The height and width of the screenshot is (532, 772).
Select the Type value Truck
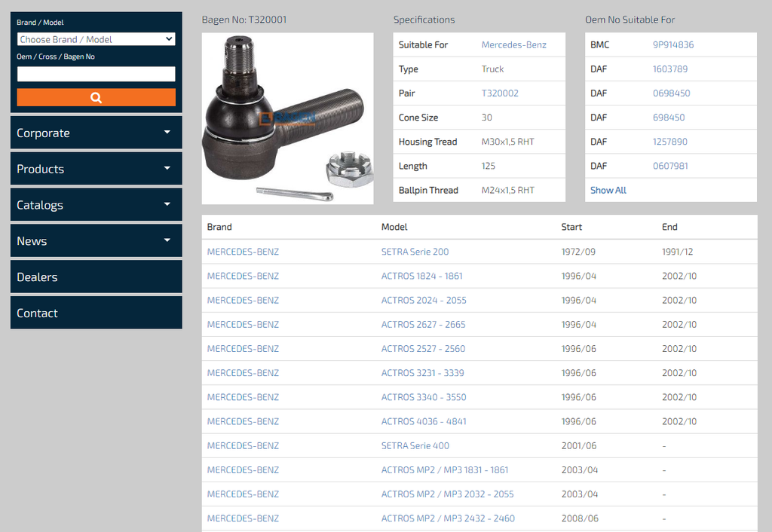coord(493,69)
